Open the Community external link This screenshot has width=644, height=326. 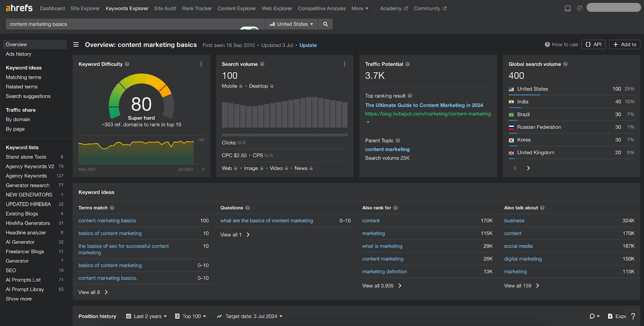tap(430, 8)
